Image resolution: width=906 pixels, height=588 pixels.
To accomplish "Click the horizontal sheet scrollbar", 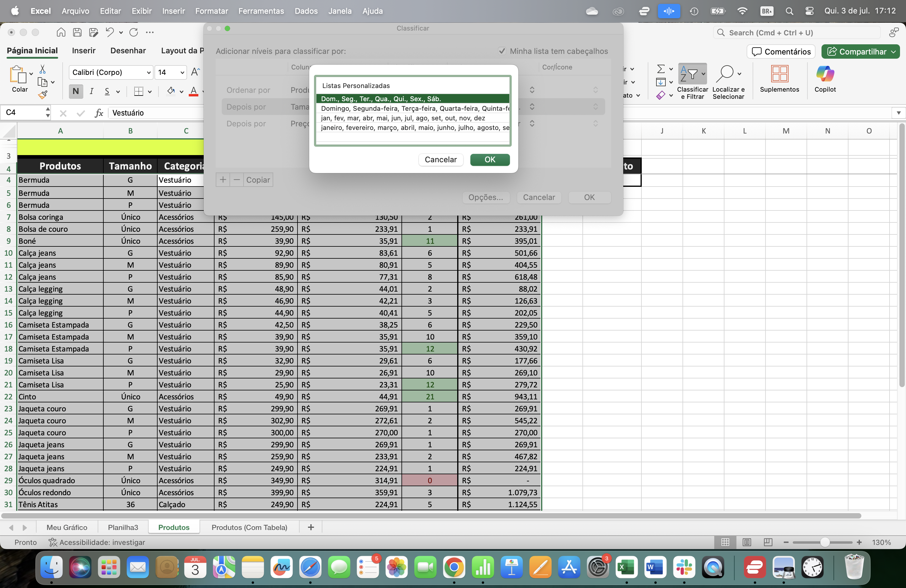I will tap(431, 516).
